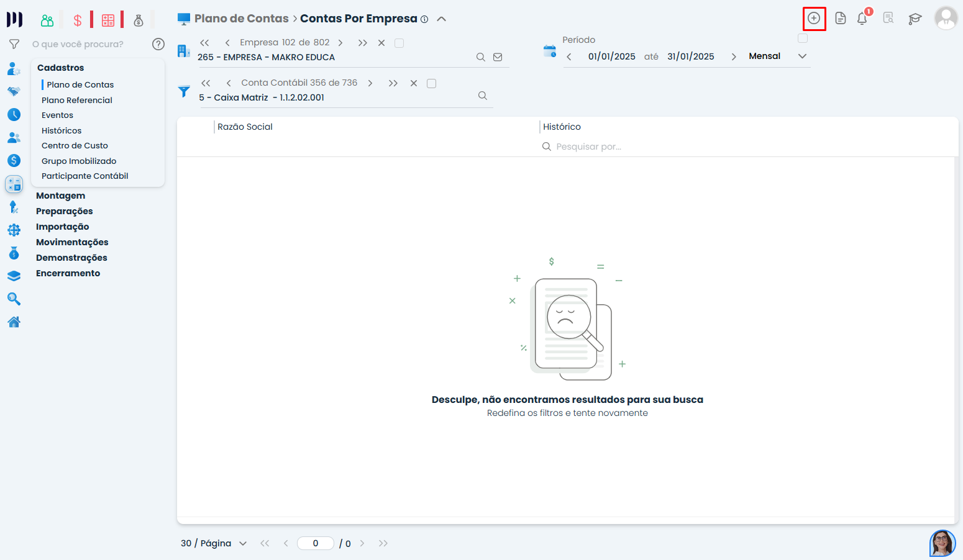This screenshot has width=963, height=560.
Task: Collapse the header using the up chevron
Action: click(x=442, y=19)
